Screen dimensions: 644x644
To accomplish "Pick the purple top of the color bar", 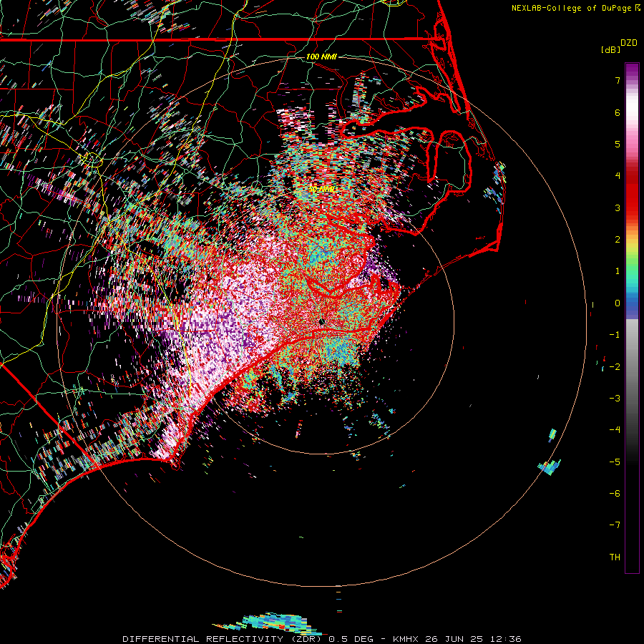I will point(632,69).
